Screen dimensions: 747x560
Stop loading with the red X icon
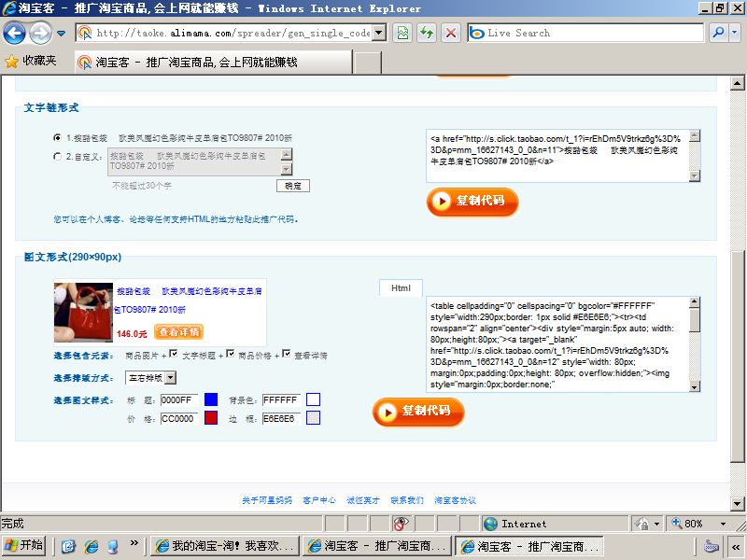451,33
